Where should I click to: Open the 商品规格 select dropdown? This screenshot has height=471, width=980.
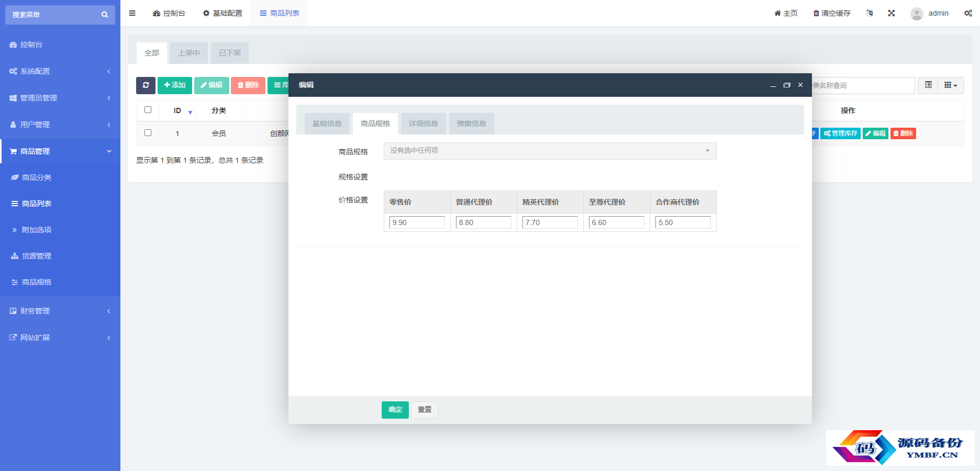pos(550,151)
